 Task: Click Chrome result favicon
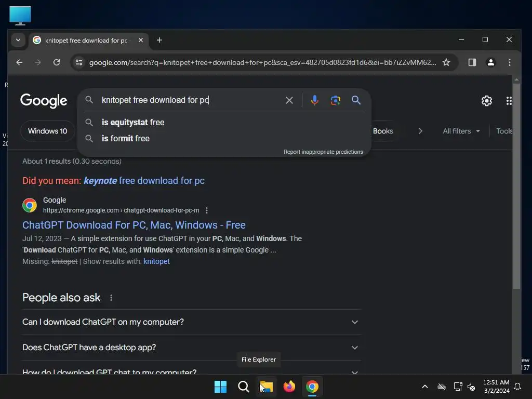pyautogui.click(x=30, y=205)
